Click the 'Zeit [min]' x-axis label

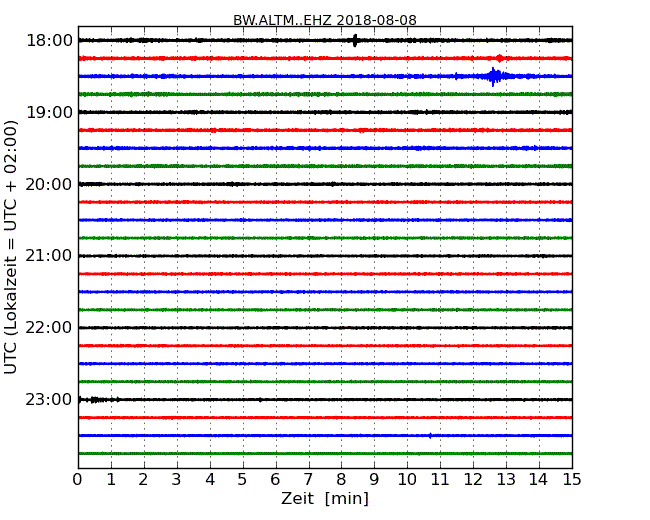[325, 498]
